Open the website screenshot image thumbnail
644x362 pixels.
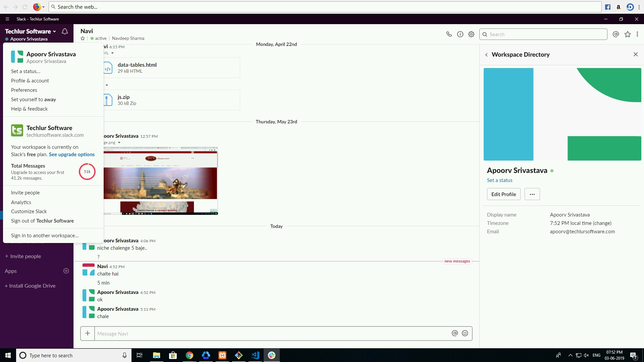point(160,181)
